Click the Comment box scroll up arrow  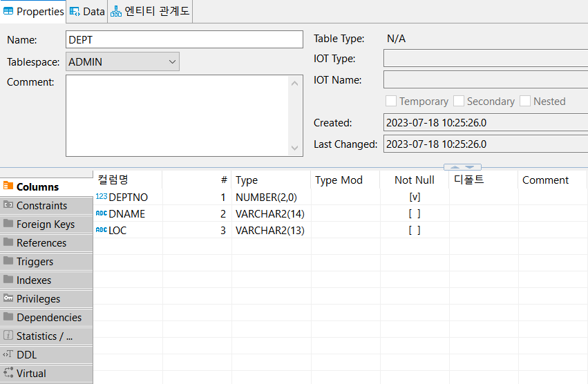click(x=295, y=84)
